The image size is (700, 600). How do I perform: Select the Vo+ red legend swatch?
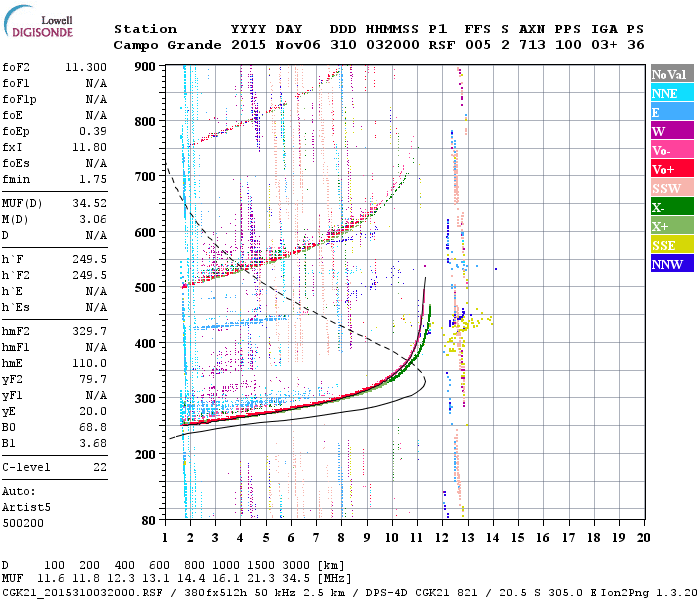672,169
